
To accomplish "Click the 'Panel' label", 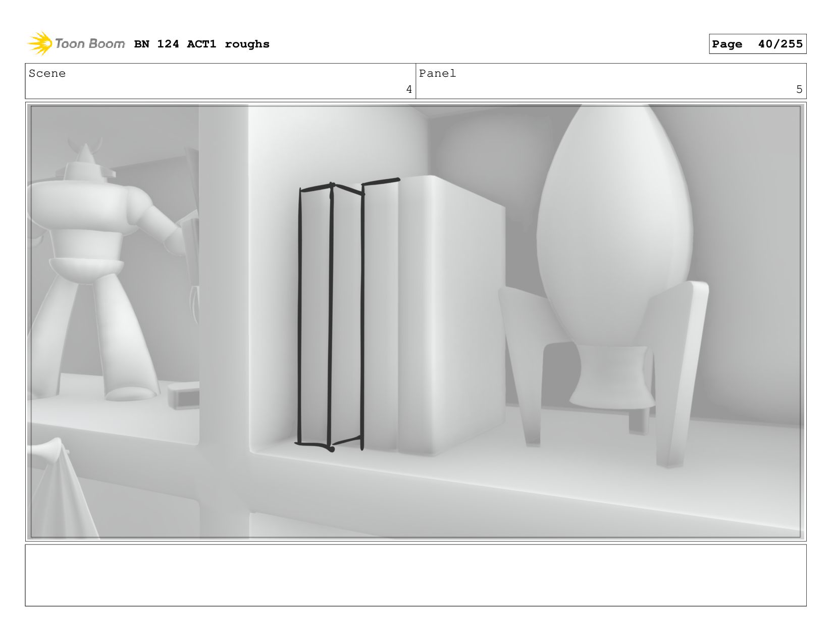I will pos(437,74).
